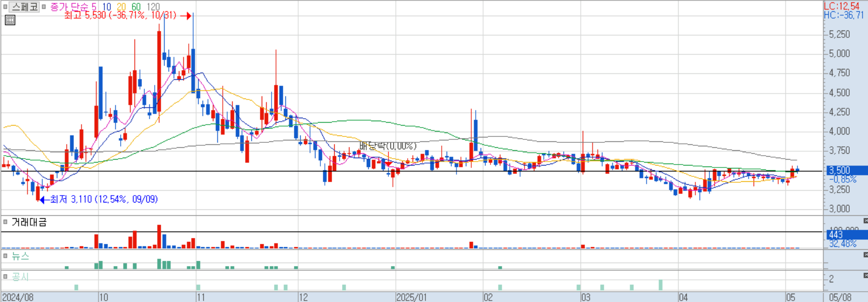The width and height of the screenshot is (868, 302).
Task: Click the 2024/08 date axis label
Action: point(18,297)
